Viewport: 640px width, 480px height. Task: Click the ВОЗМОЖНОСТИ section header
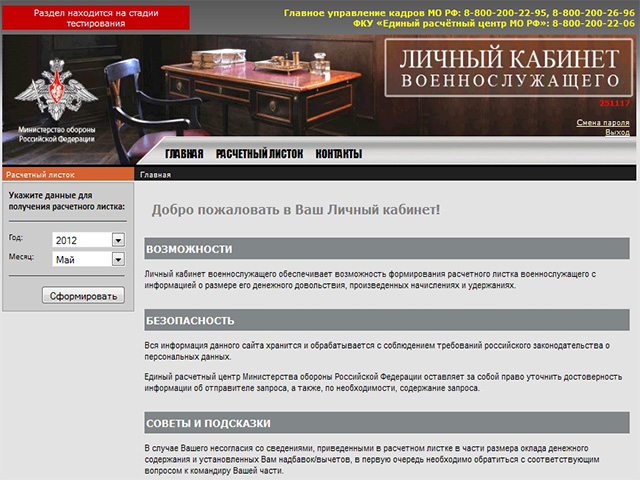[387, 249]
